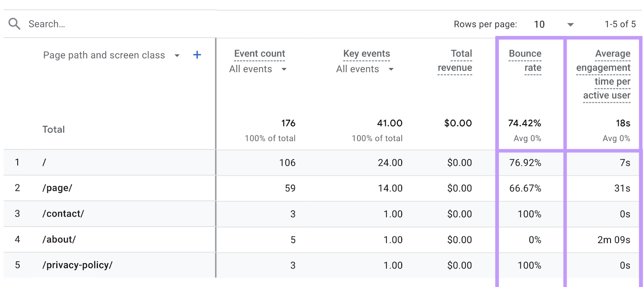Sort by Total revenue column
This screenshot has width=644, height=287.
point(455,60)
